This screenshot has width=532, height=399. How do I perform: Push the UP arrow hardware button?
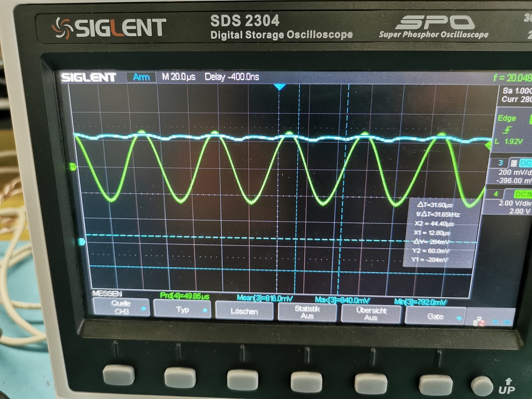(483, 385)
